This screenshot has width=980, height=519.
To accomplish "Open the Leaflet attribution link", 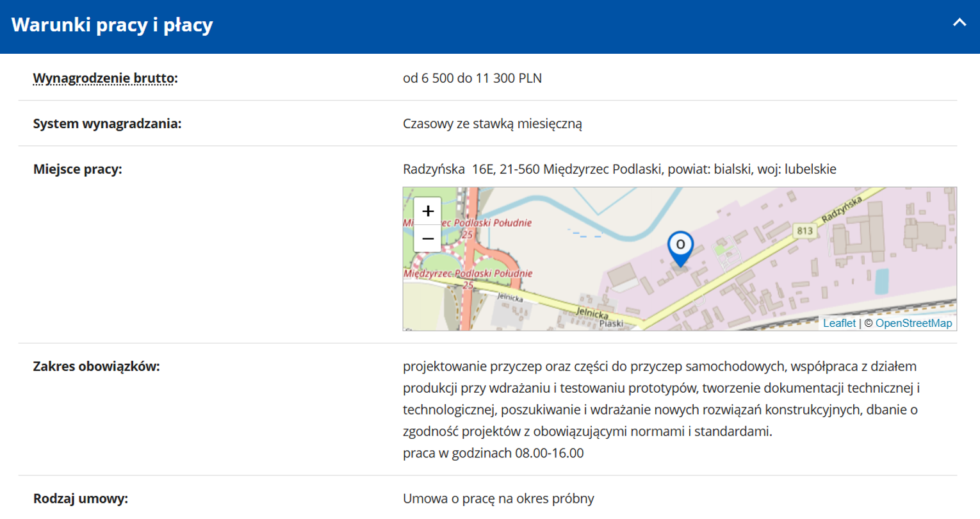I will coord(839,323).
